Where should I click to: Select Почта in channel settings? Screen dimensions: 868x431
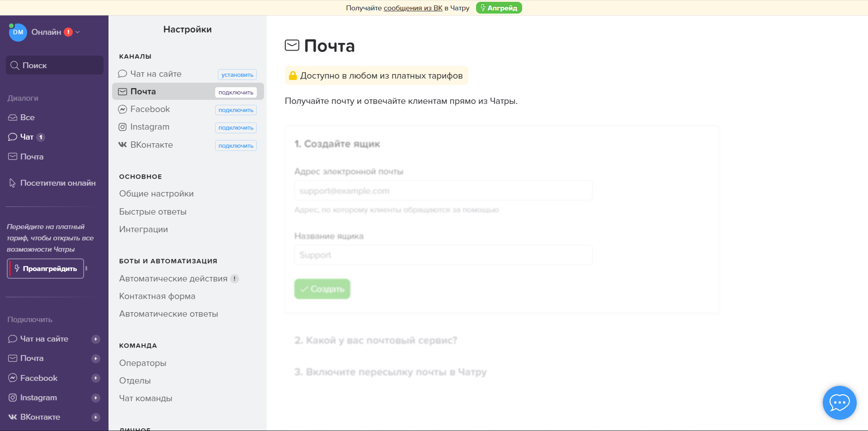(188, 91)
